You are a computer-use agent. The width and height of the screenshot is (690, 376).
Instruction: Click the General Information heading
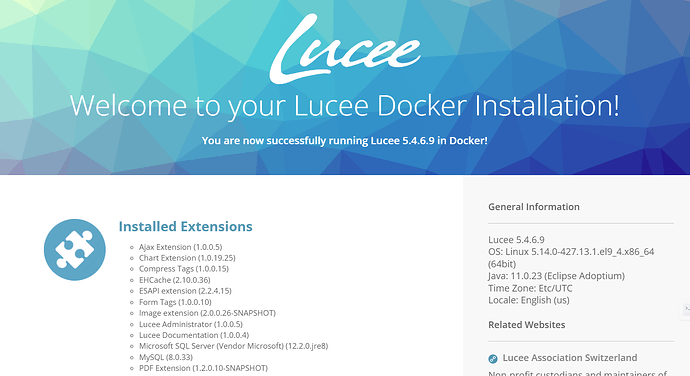pos(534,207)
